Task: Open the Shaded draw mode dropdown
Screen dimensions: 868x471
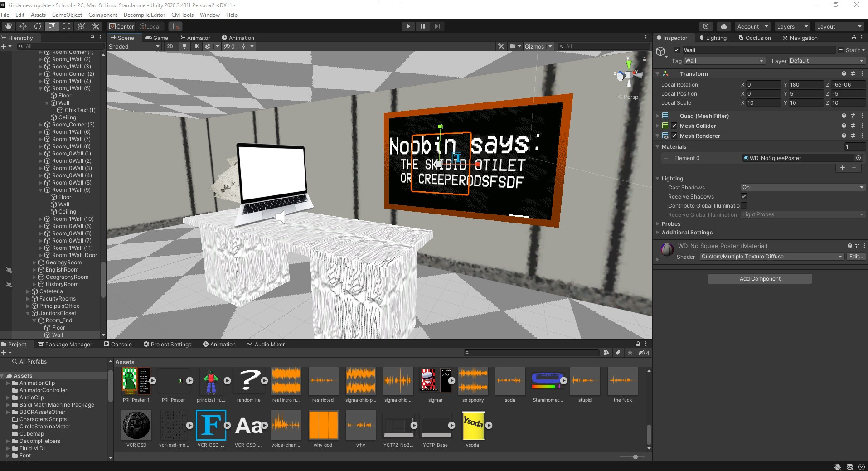Action: click(134, 46)
